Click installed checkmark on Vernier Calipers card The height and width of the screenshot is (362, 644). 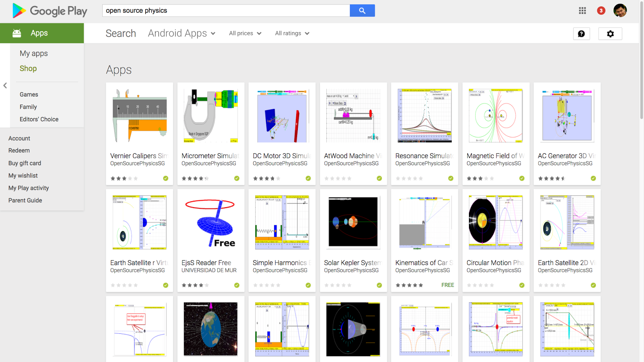pos(165,178)
